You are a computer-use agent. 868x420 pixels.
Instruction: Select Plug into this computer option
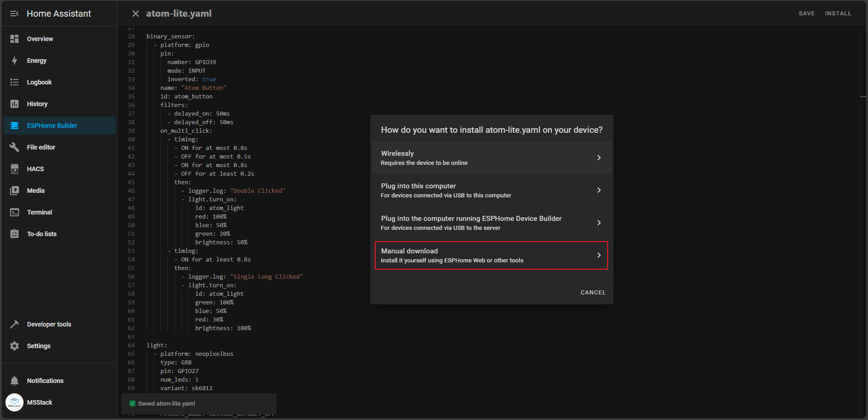pos(491,190)
